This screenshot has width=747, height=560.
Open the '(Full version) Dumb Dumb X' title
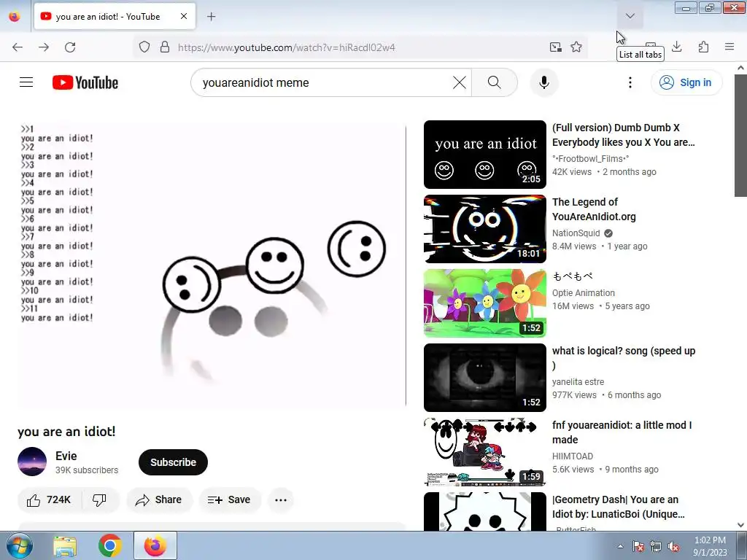[623, 135]
